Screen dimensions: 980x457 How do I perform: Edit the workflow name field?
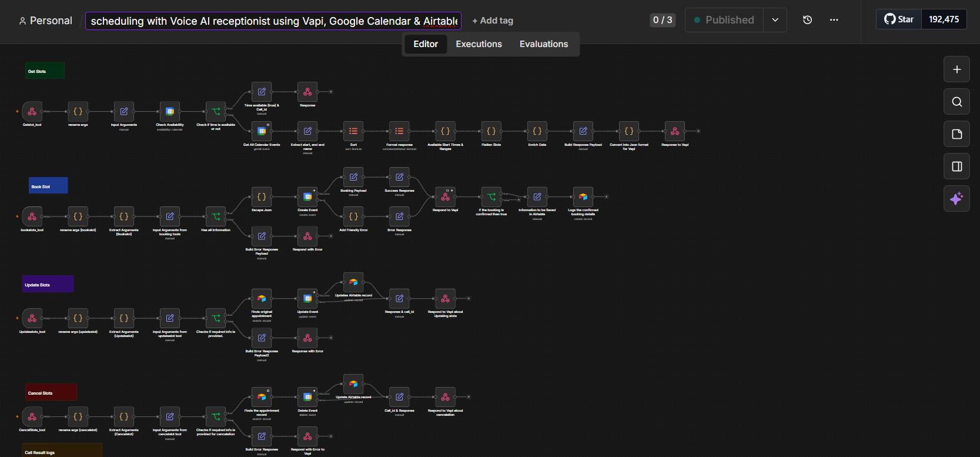click(273, 21)
